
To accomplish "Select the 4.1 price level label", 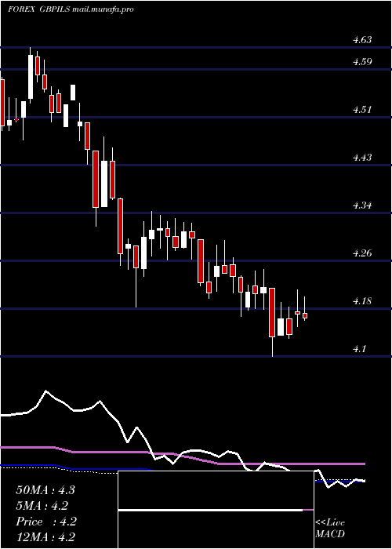I will click(x=359, y=349).
